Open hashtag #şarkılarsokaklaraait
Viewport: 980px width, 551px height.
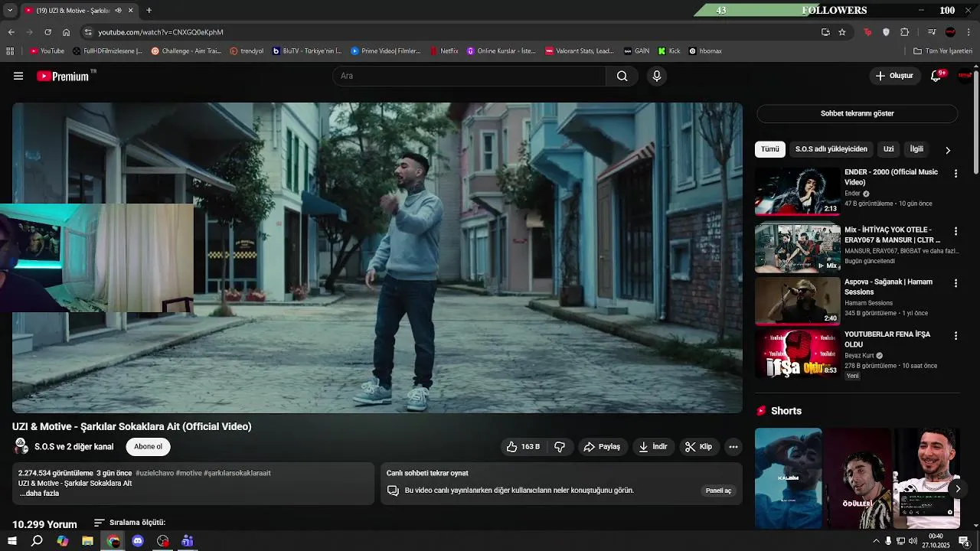coord(237,473)
